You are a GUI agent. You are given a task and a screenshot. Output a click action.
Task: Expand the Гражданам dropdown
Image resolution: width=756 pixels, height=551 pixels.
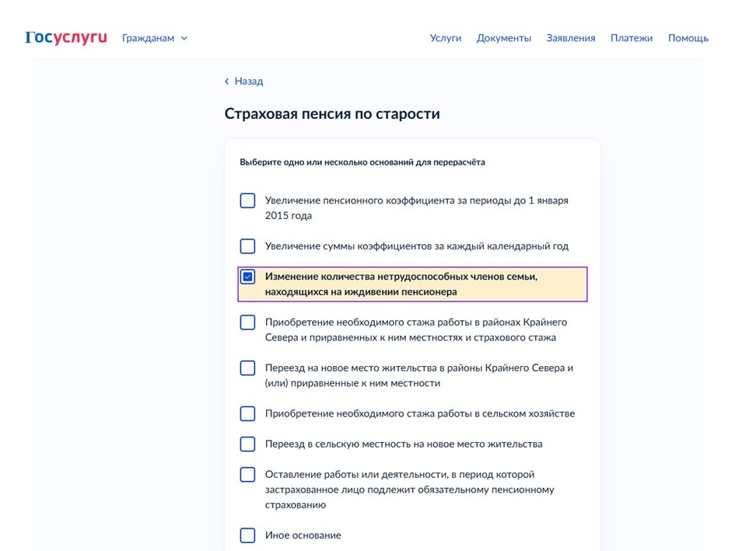tap(184, 37)
